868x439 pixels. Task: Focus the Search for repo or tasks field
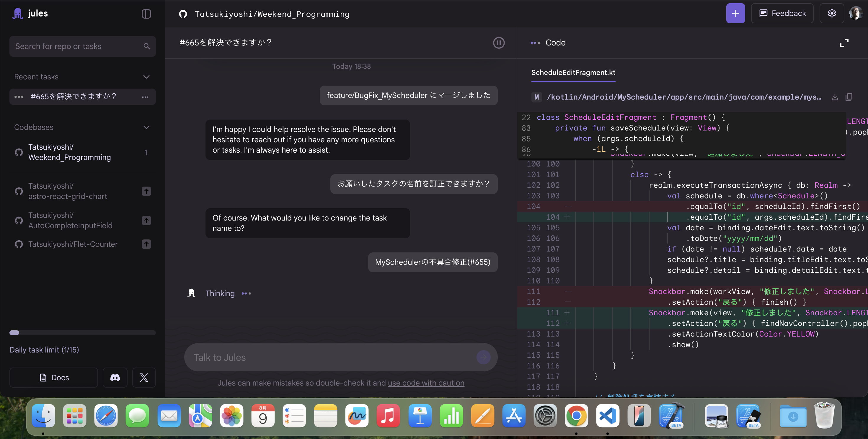tap(83, 46)
